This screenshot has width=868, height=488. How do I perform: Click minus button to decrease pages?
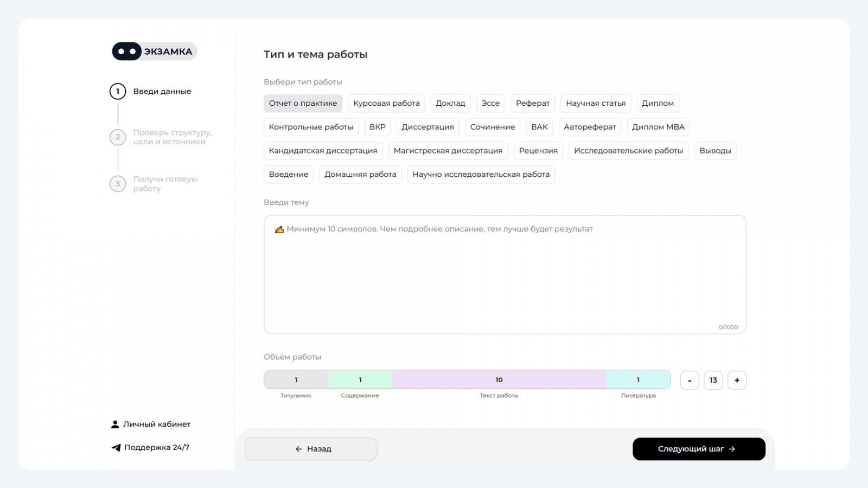click(690, 380)
